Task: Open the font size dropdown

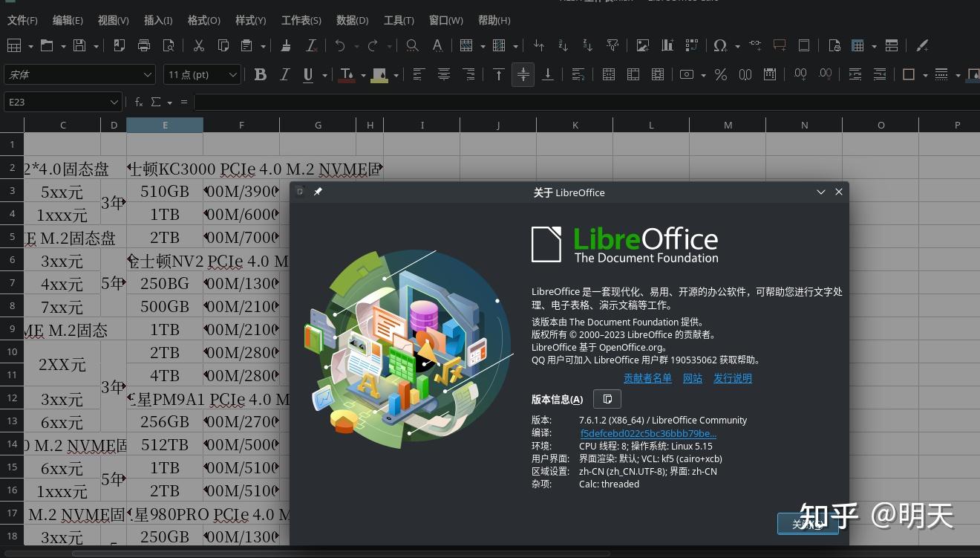Action: (232, 74)
